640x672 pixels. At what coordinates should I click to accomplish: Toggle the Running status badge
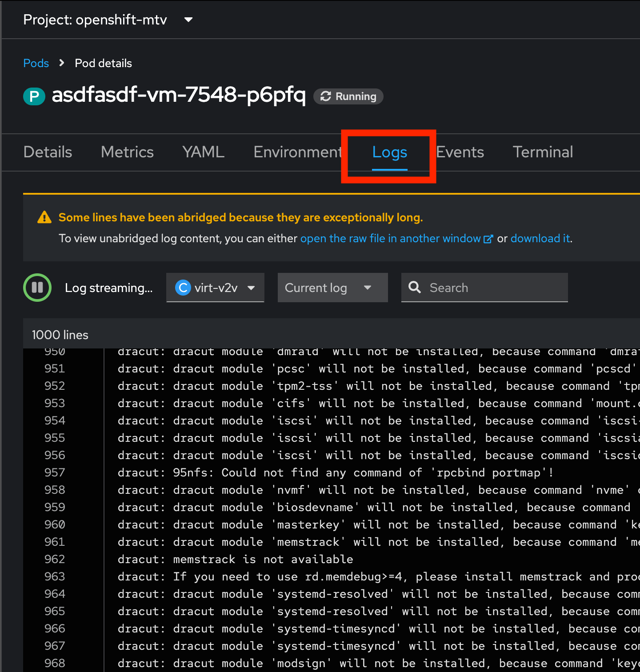click(348, 96)
